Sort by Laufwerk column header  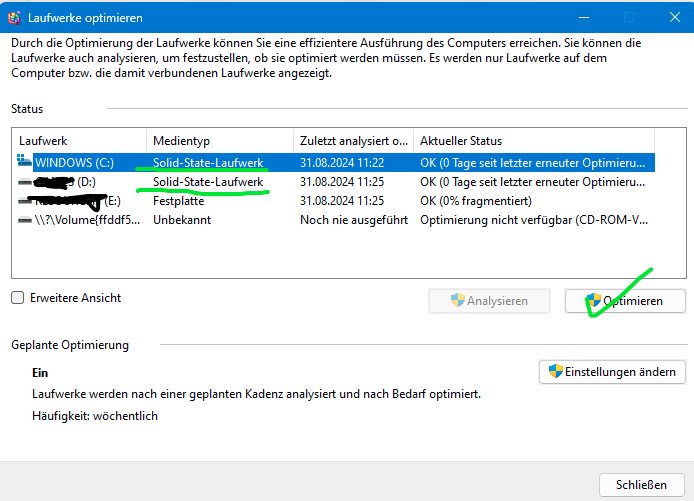(x=80, y=141)
